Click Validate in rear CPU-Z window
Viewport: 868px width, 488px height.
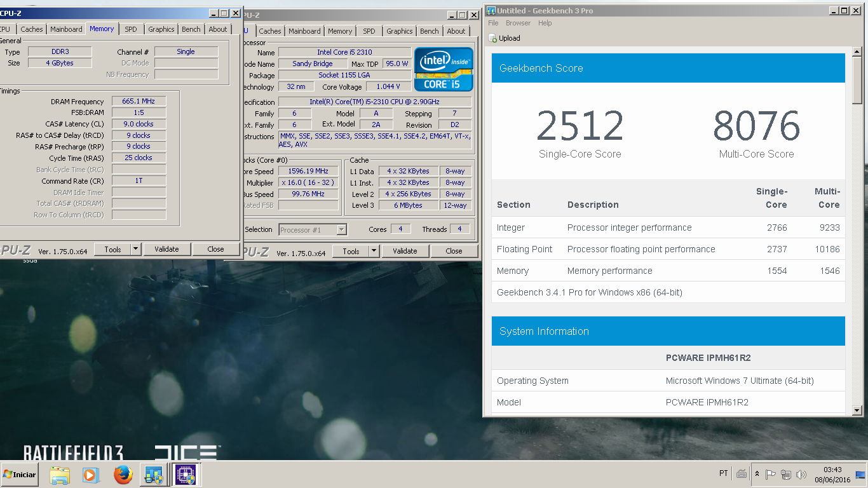pyautogui.click(x=405, y=251)
